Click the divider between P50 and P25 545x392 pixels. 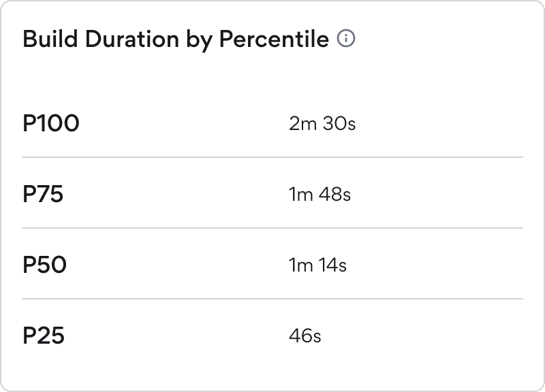[272, 299]
